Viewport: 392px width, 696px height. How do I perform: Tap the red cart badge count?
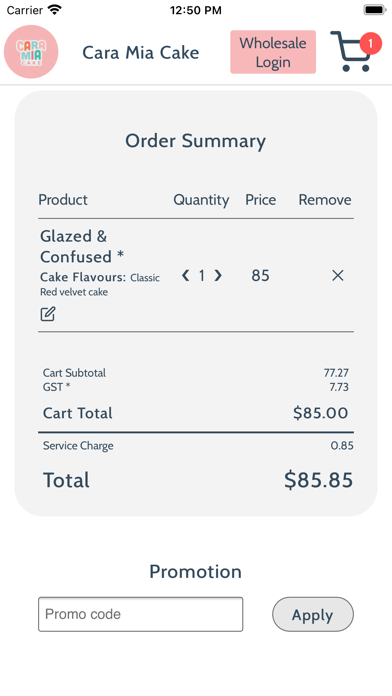click(371, 44)
